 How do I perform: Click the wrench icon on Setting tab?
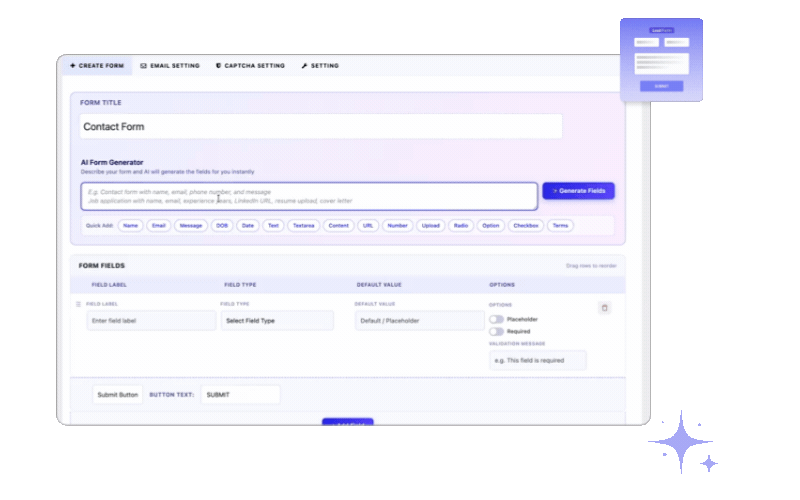point(305,66)
